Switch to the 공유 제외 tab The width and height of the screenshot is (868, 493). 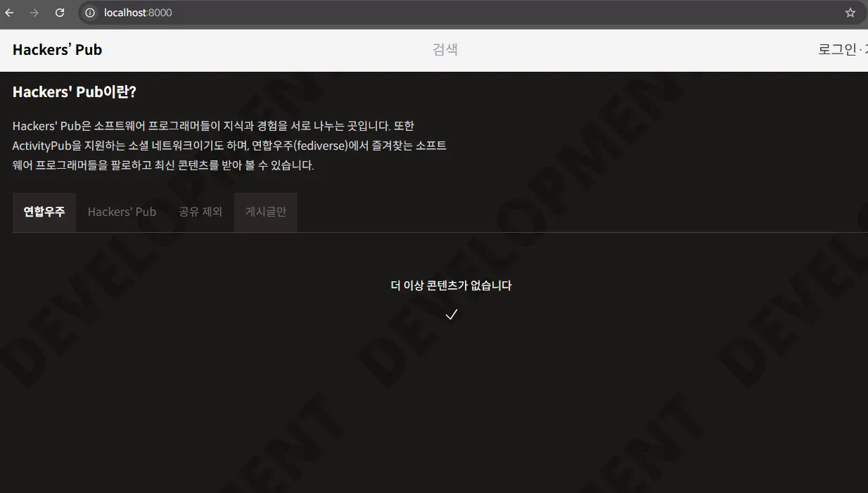point(200,212)
